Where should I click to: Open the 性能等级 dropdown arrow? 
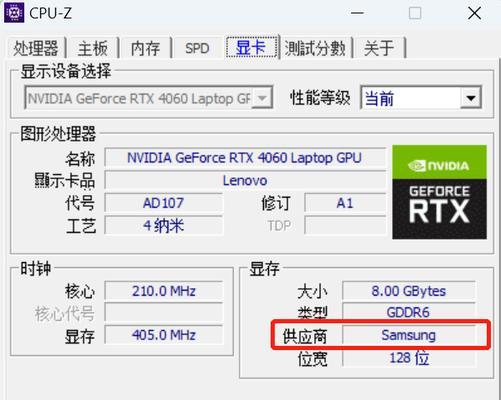click(x=471, y=98)
